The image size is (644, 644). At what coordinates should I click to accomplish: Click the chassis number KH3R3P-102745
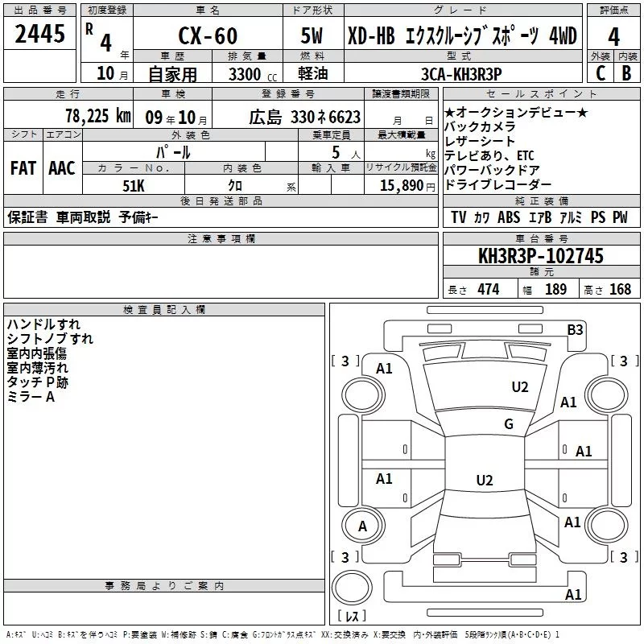pyautogui.click(x=541, y=255)
